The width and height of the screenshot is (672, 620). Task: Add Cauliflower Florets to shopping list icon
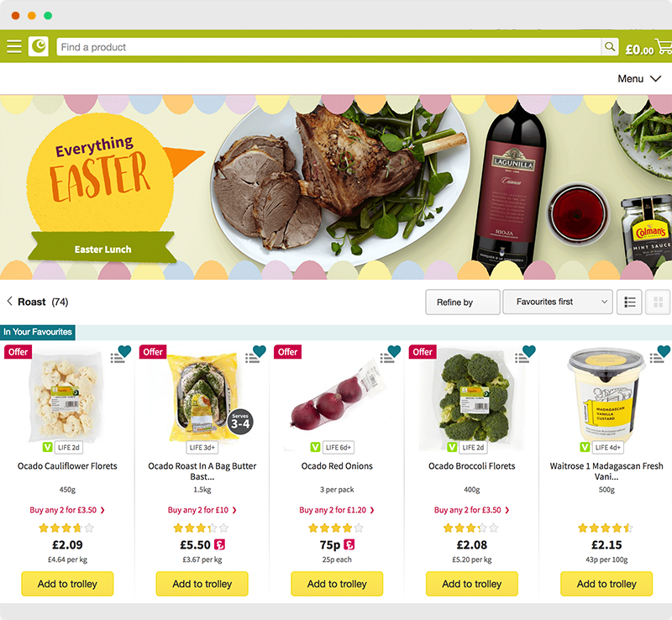pos(116,358)
